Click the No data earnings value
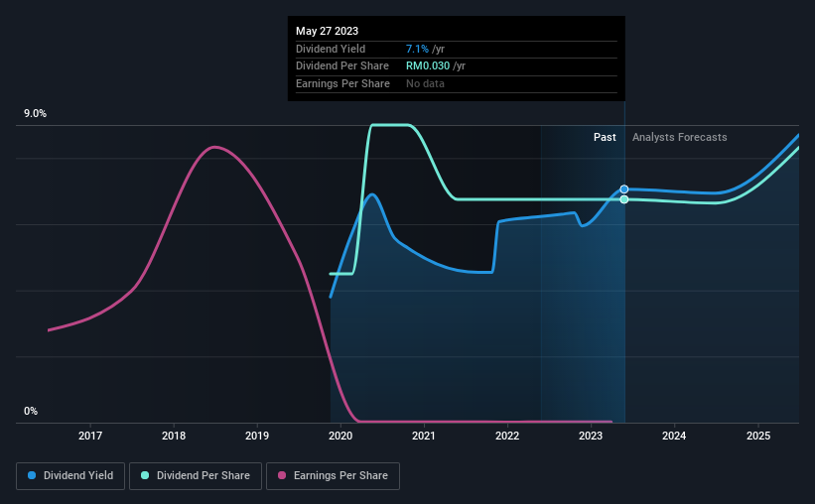The image size is (815, 504). point(425,83)
